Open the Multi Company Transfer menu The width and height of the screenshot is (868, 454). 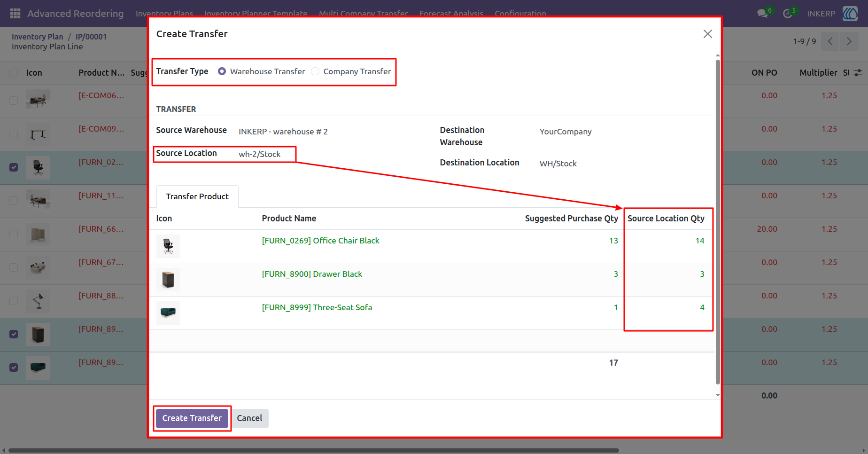pyautogui.click(x=364, y=14)
